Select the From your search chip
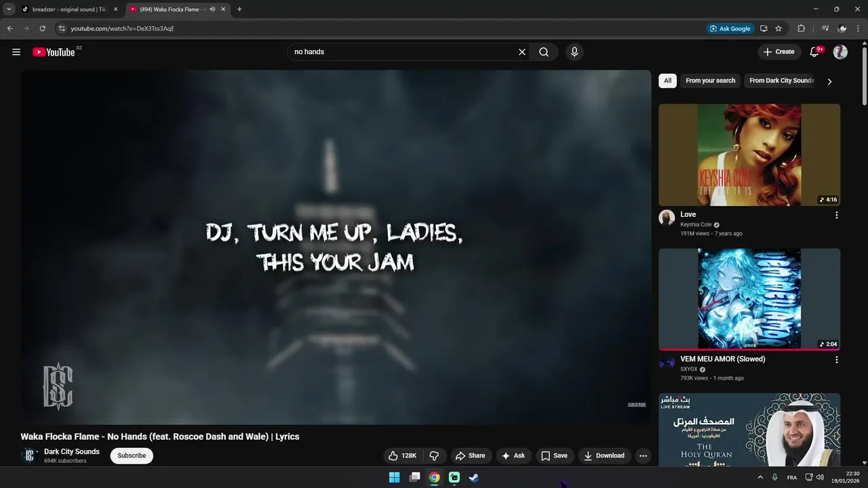This screenshot has height=488, width=868. (x=710, y=81)
